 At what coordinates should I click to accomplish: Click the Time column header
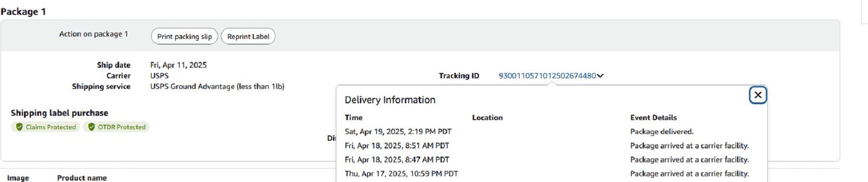pyautogui.click(x=354, y=118)
